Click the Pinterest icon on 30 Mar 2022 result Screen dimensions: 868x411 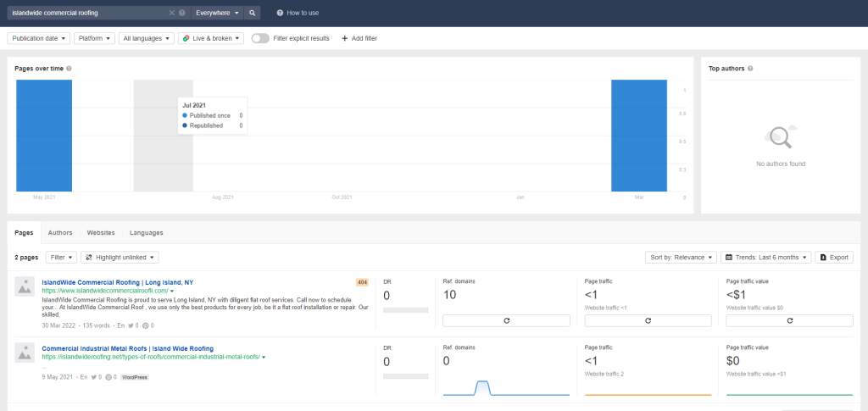[145, 325]
